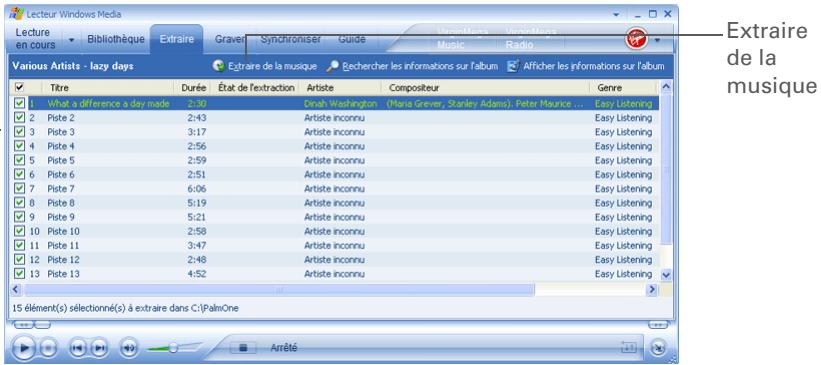The height and width of the screenshot is (365, 821).
Task: Open the VirginMega Radio tab
Action: click(x=531, y=39)
